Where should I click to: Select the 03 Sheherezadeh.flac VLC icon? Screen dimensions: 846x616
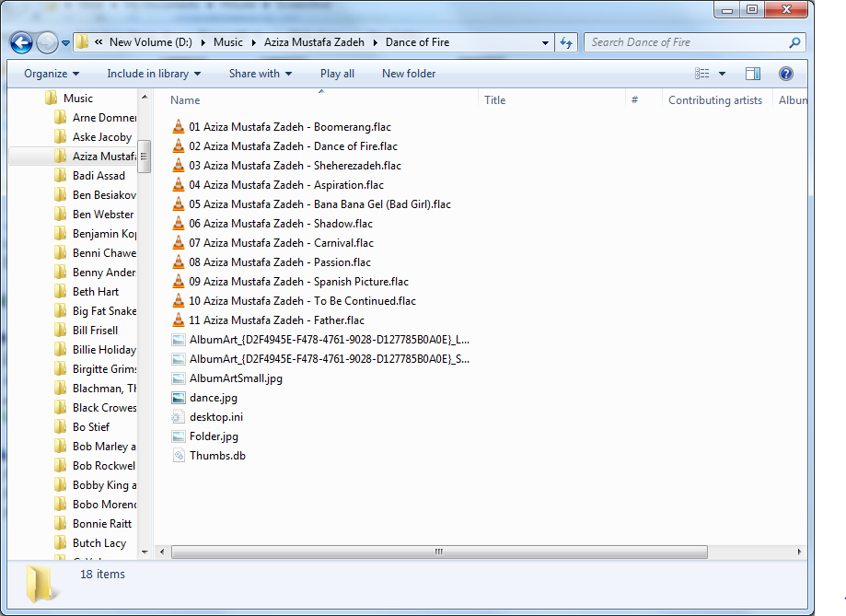click(x=179, y=166)
